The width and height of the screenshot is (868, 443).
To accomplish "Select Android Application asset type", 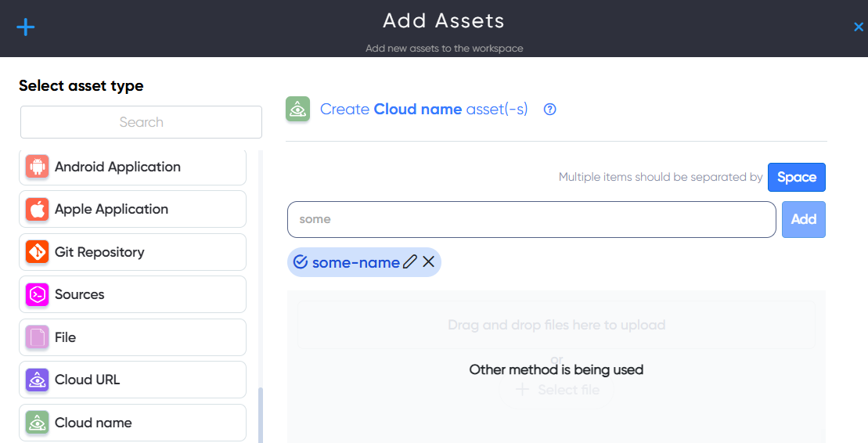I will [x=133, y=167].
